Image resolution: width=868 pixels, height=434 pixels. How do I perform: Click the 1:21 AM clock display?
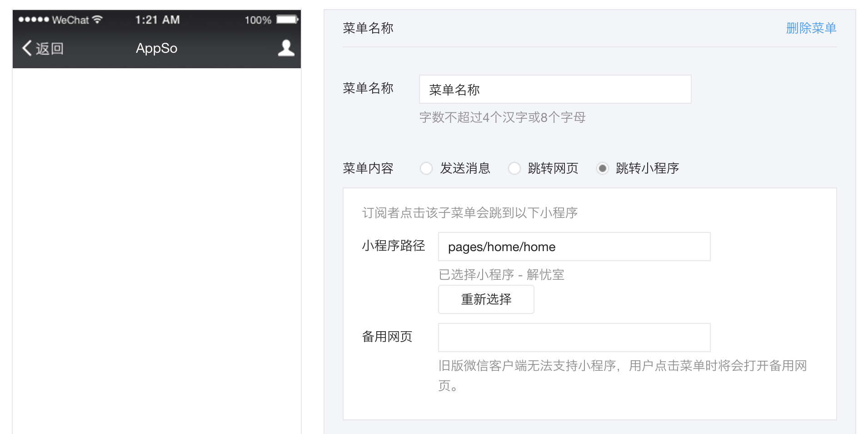pos(157,19)
